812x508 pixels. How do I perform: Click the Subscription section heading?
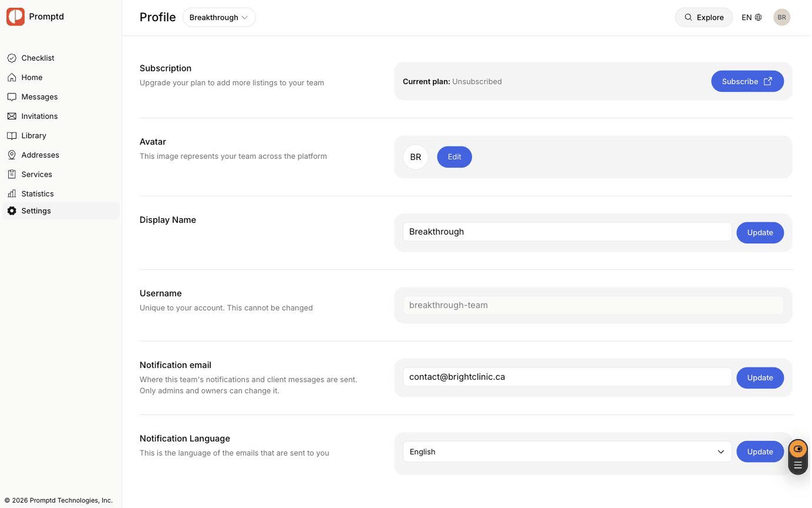165,68
